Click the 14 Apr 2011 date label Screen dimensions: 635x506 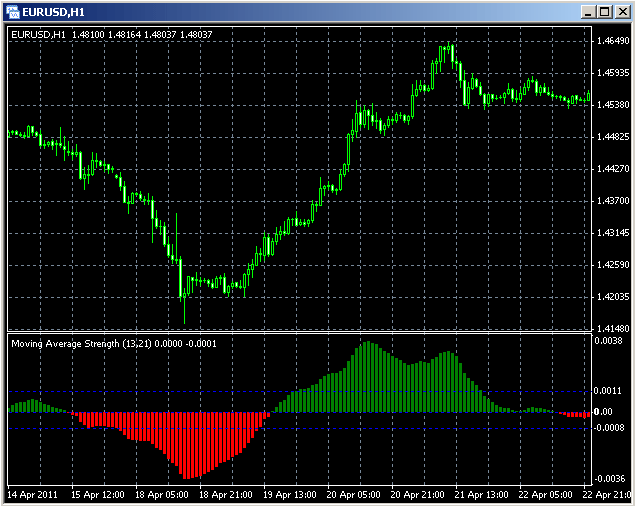click(x=32, y=495)
